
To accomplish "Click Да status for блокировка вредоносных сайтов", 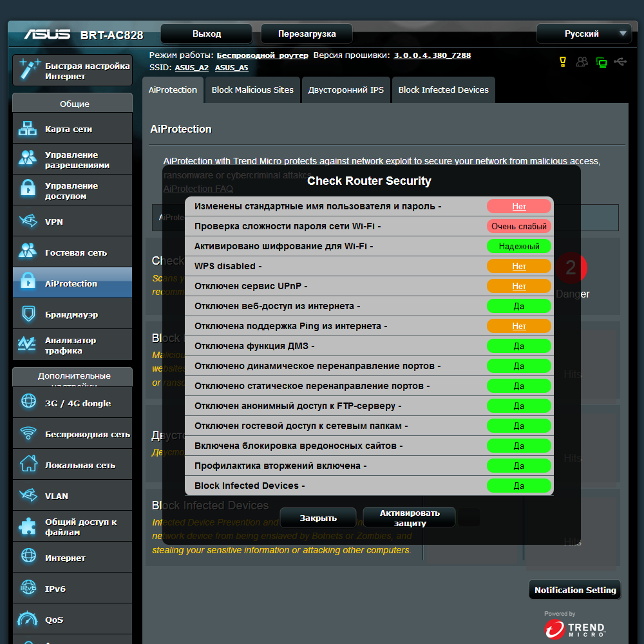I will 518,446.
